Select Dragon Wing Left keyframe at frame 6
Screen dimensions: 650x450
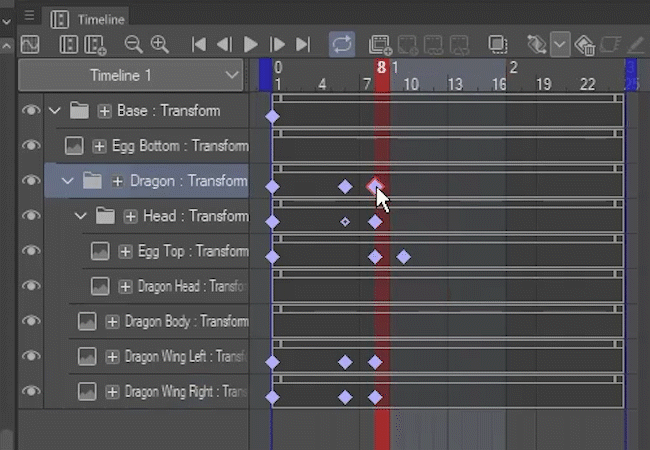pos(345,363)
